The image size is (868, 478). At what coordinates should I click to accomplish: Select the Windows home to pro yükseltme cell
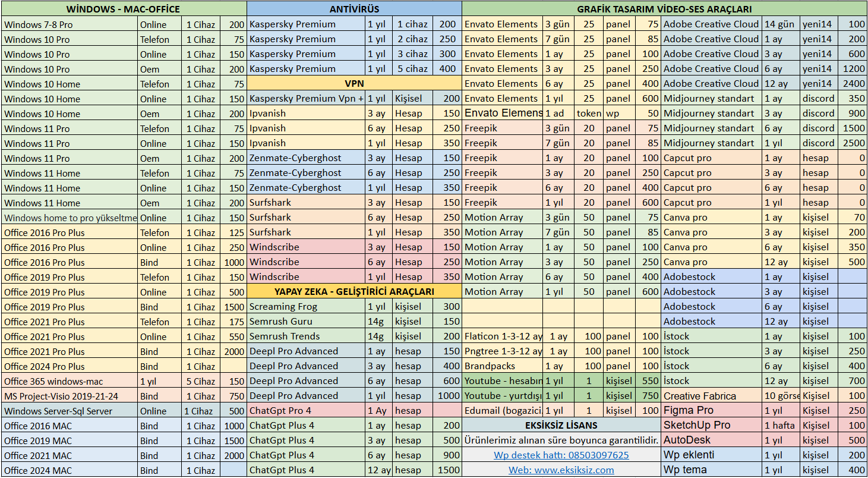click(x=70, y=218)
